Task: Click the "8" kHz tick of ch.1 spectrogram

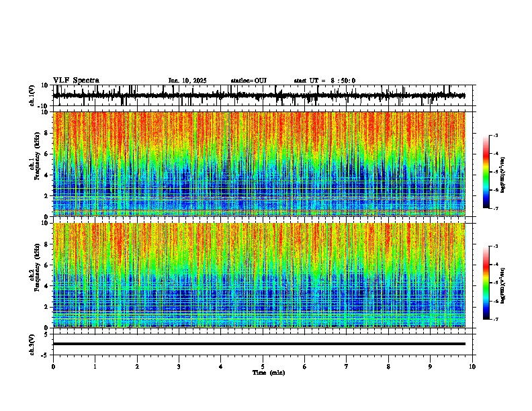Action: click(46, 133)
